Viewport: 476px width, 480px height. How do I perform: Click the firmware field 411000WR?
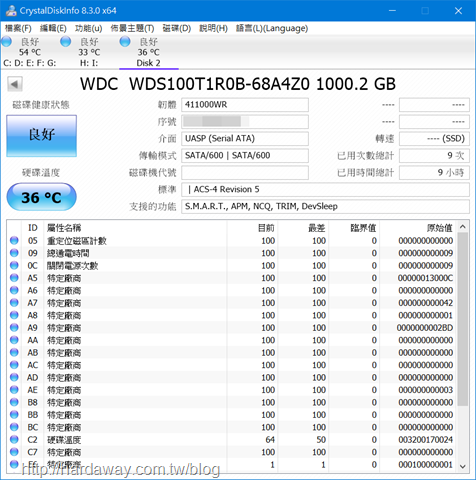pyautogui.click(x=245, y=105)
